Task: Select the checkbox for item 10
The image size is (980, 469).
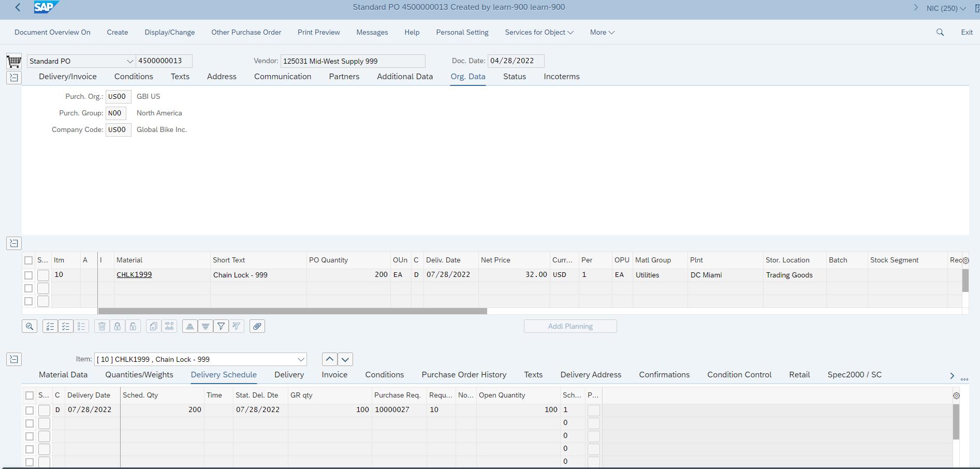Action: click(29, 275)
